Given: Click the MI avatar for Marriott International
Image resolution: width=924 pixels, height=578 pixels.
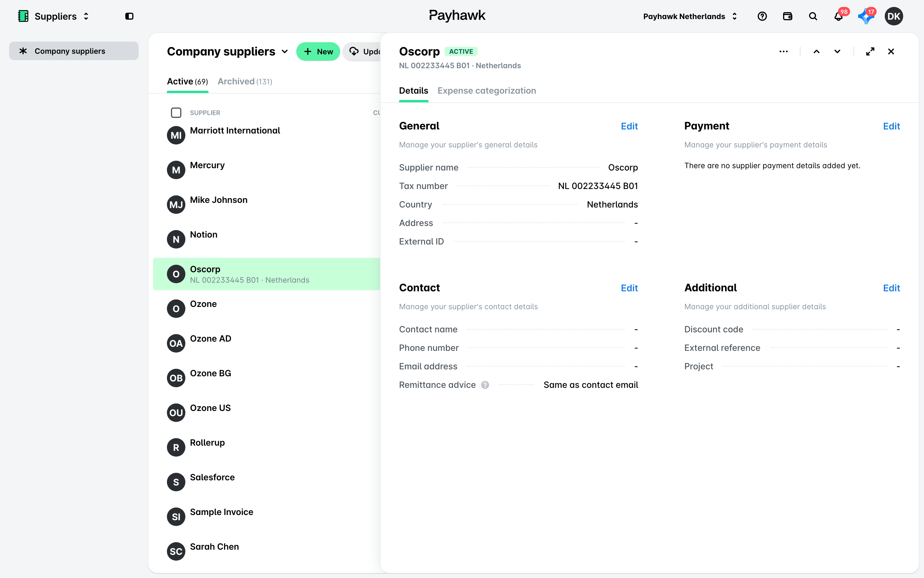Looking at the screenshot, I should tap(176, 135).
